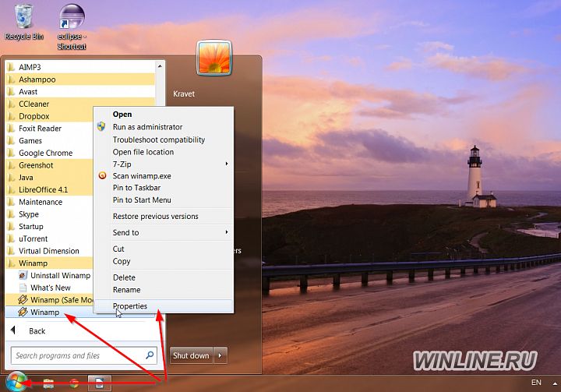Select Open file location menu entry
Screen dimensions: 561x392
pos(143,152)
